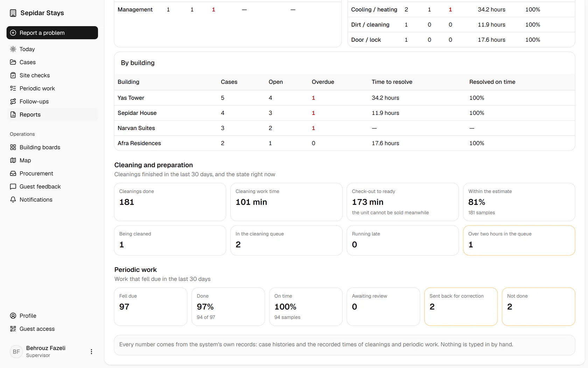Open Building boards under Operations
Image resolution: width=588 pixels, height=368 pixels.
point(52,147)
